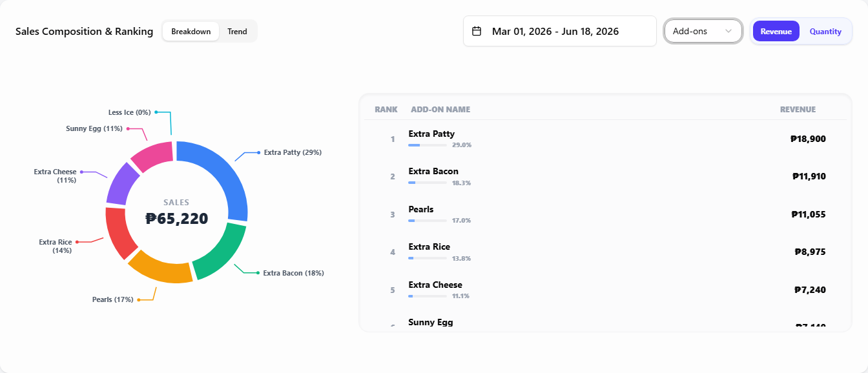868x373 pixels.
Task: Select the Extra Patty row in ranking
Action: [605, 139]
